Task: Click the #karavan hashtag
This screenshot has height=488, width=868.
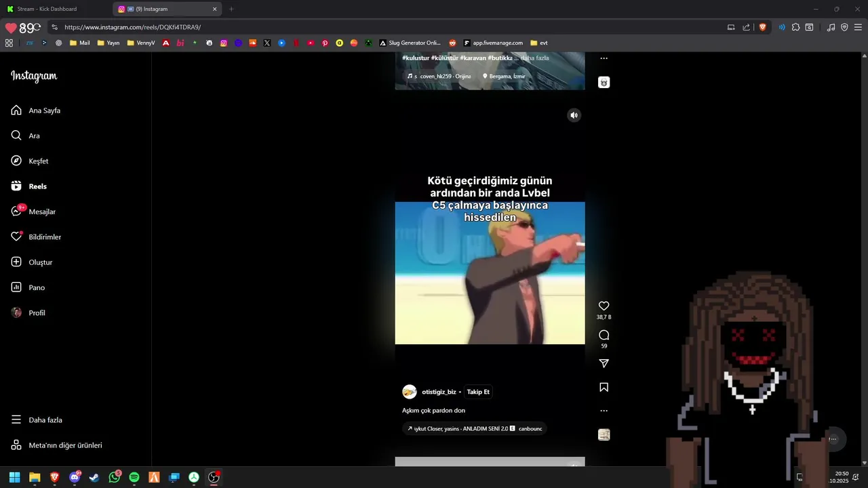Action: point(473,58)
